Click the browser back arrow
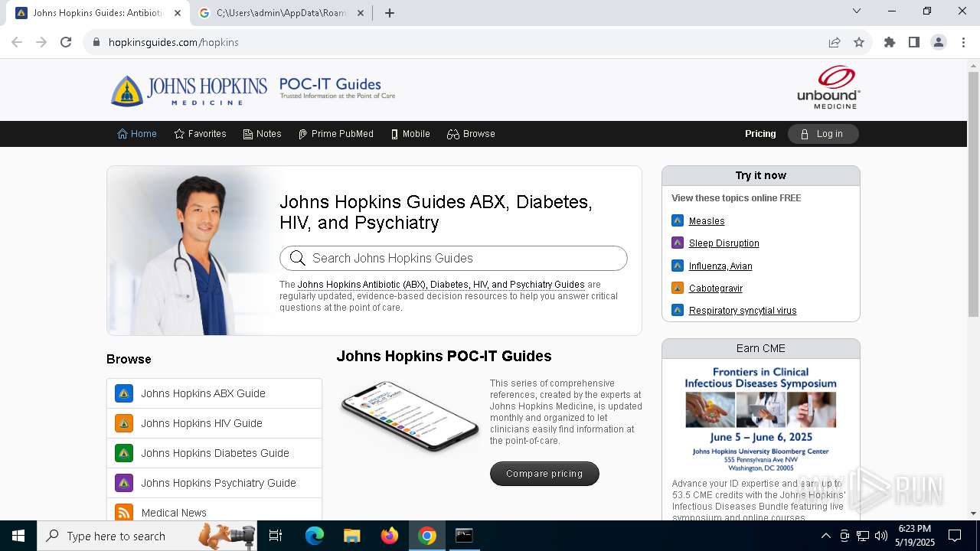980x551 pixels. click(x=17, y=42)
